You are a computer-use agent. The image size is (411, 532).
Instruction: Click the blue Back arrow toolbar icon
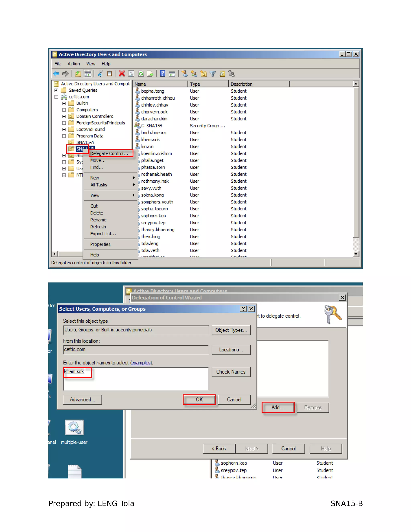56,73
